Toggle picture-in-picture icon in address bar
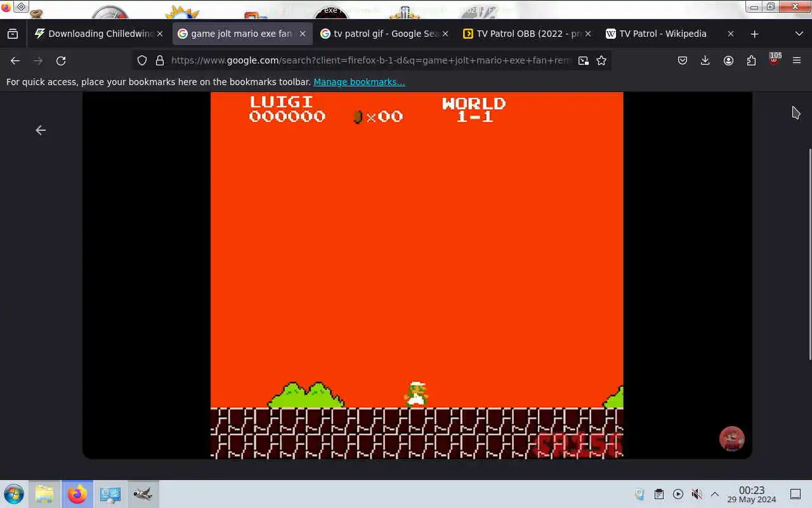The width and height of the screenshot is (812, 508). coord(584,60)
